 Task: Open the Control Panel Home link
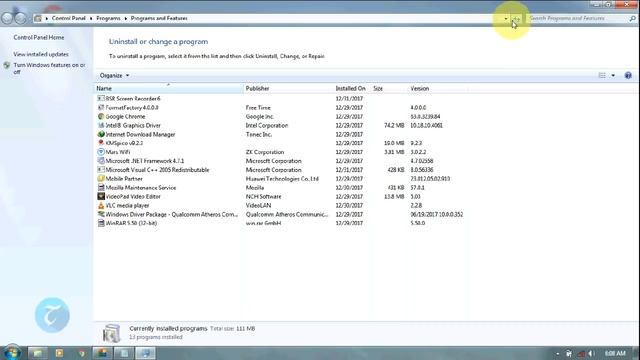tap(39, 37)
